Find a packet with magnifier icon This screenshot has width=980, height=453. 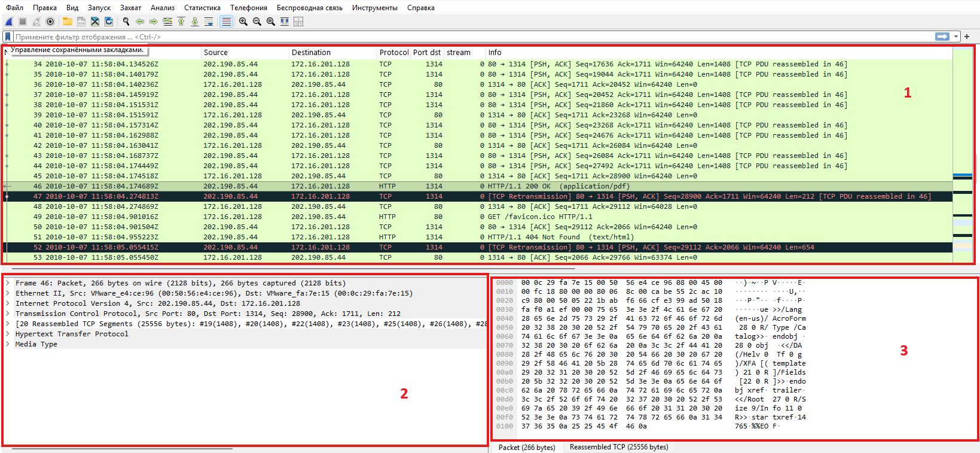tap(126, 22)
